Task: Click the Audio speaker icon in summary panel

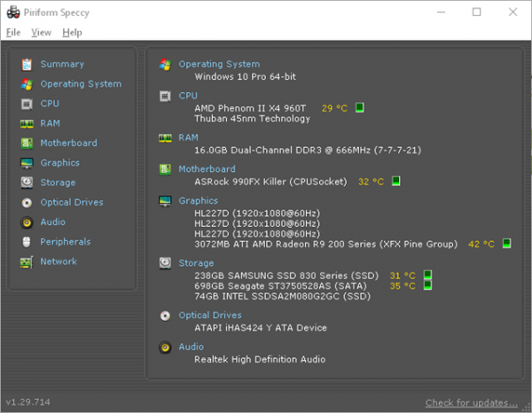Action: click(x=165, y=347)
